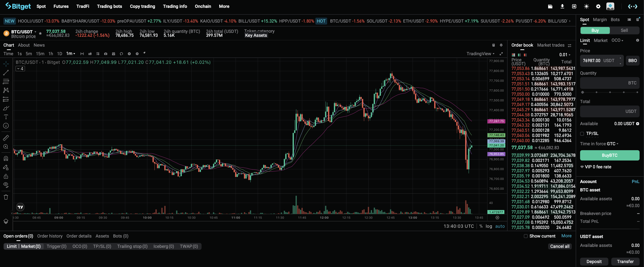Viewport: 644px width, 267px height.
Task: Click inside the Price input field
Action: point(602,61)
